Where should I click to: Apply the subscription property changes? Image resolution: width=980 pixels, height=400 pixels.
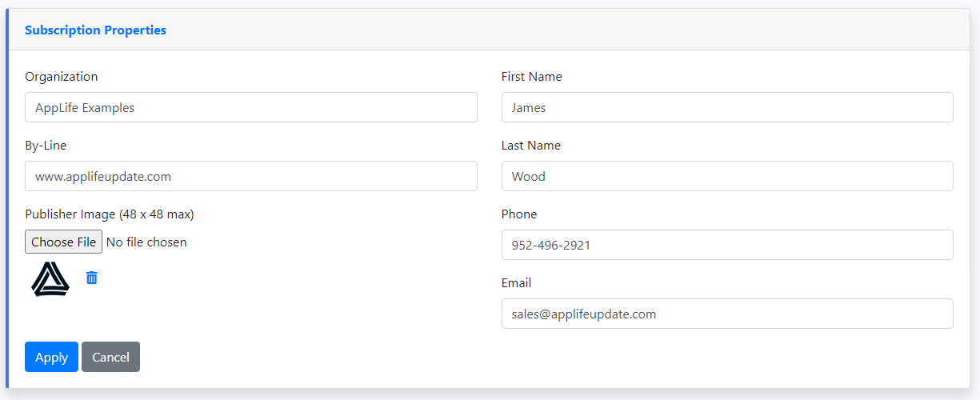coord(51,357)
